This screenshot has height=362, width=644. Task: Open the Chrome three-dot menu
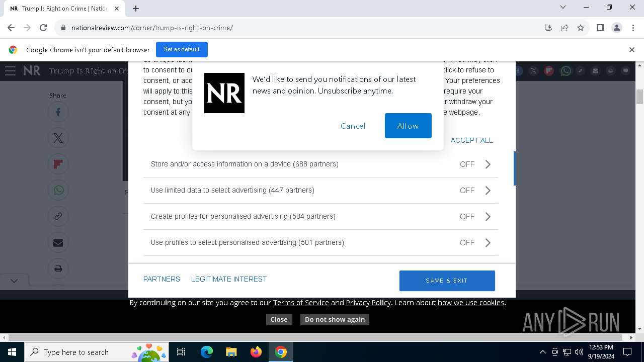[633, 28]
